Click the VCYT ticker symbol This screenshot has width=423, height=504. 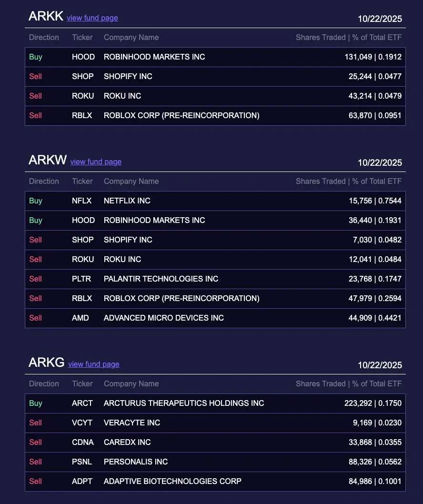(82, 423)
